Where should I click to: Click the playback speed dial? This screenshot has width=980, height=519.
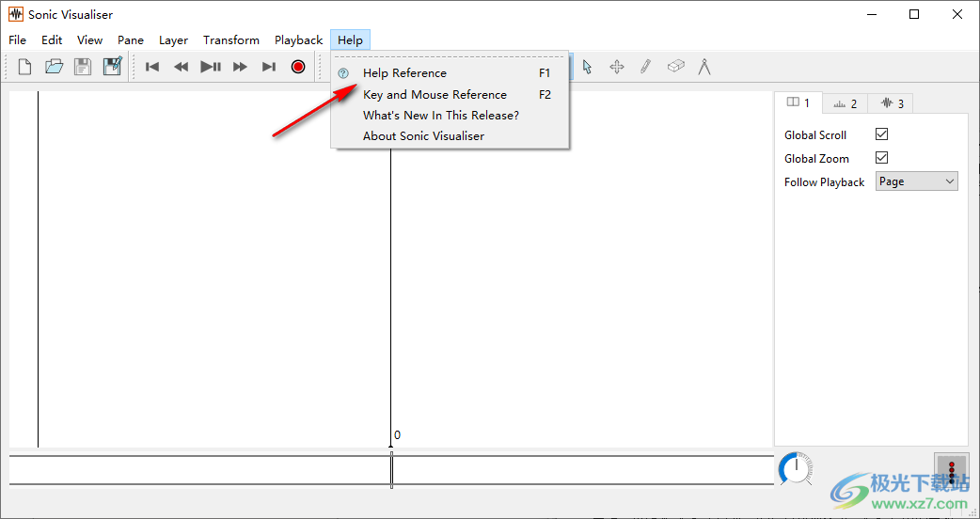pos(796,468)
